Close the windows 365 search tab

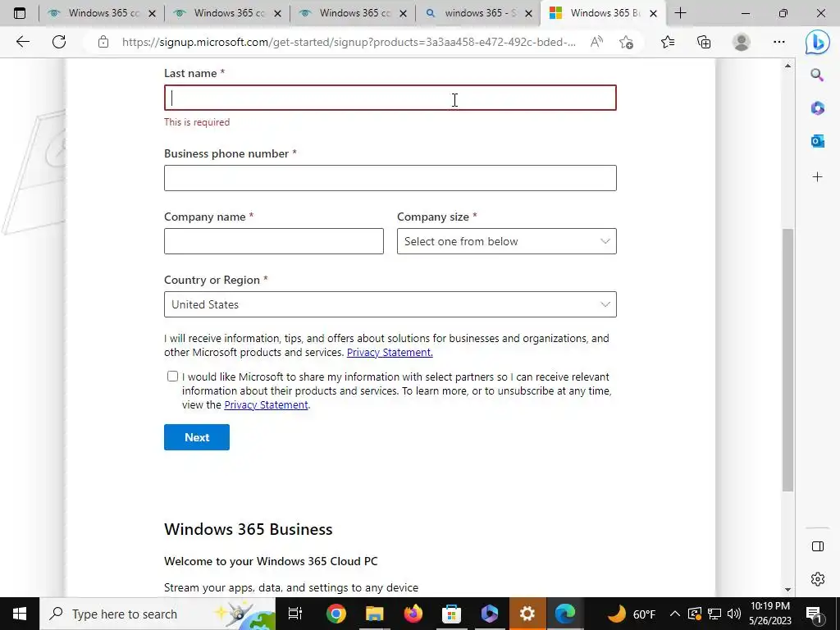click(528, 13)
